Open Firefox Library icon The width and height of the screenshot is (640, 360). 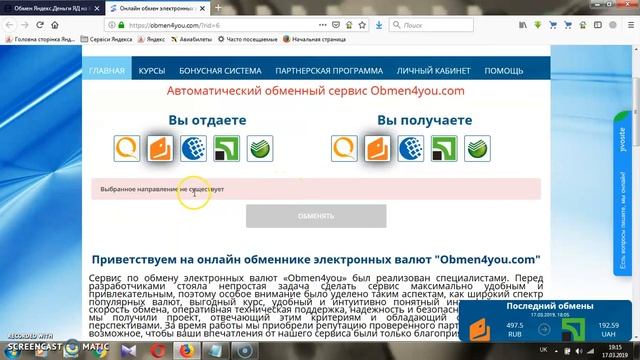pos(523,25)
